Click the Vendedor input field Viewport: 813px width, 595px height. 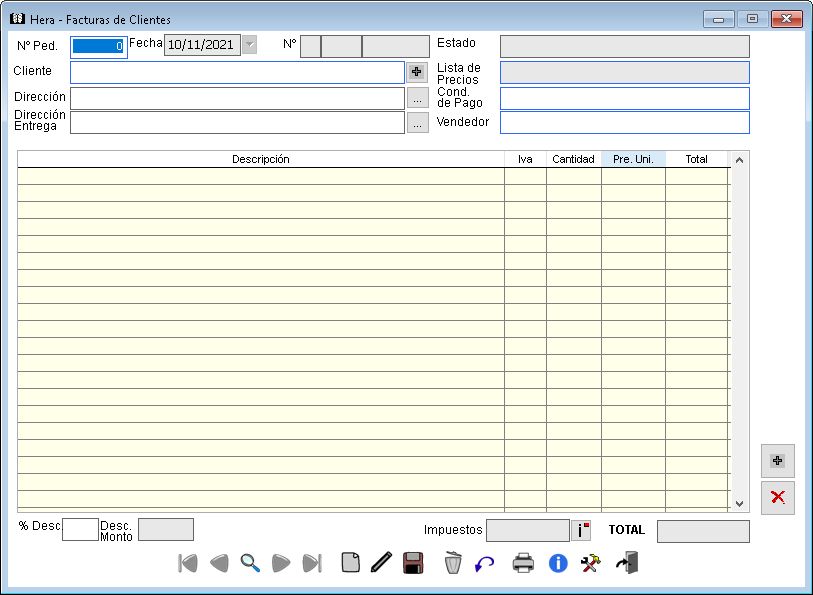click(624, 122)
